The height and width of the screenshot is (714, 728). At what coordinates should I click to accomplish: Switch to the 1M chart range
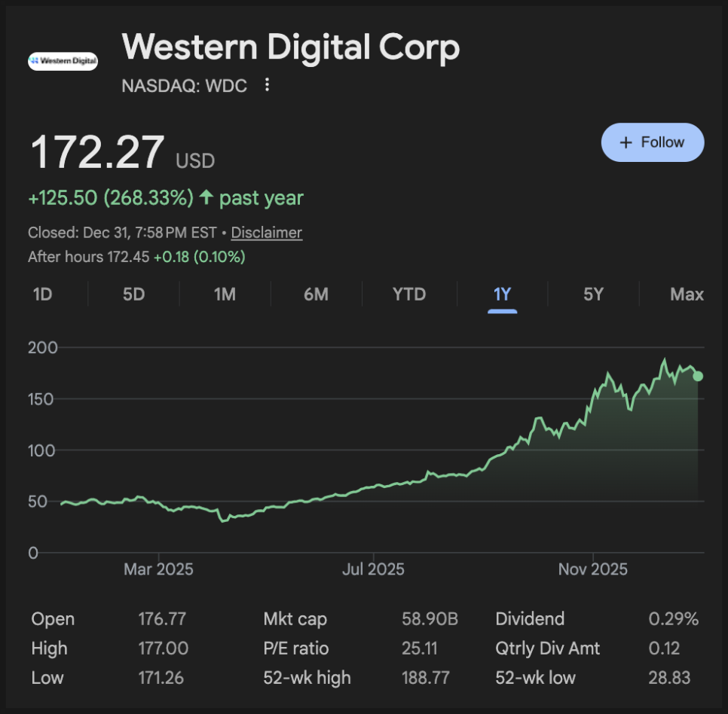pos(225,294)
